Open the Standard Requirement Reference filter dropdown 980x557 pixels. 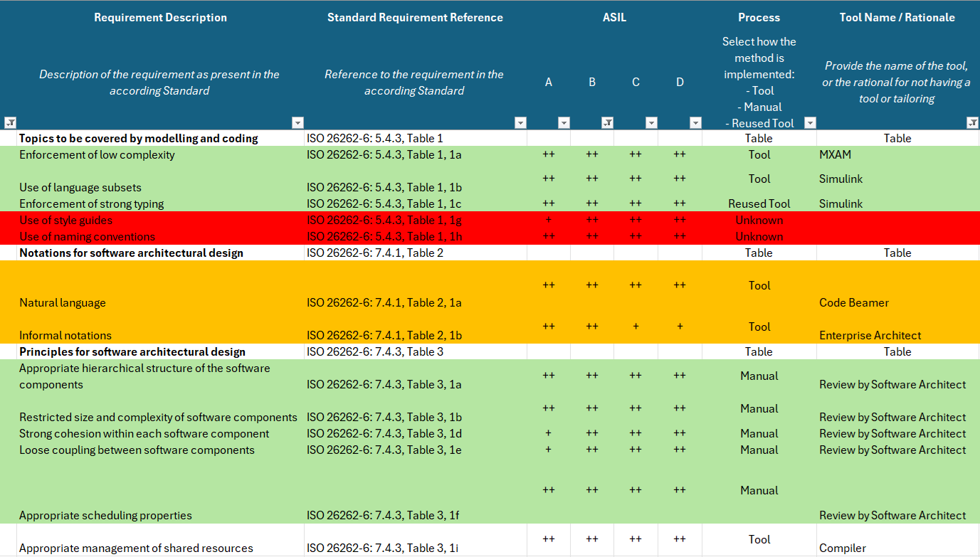pos(520,123)
